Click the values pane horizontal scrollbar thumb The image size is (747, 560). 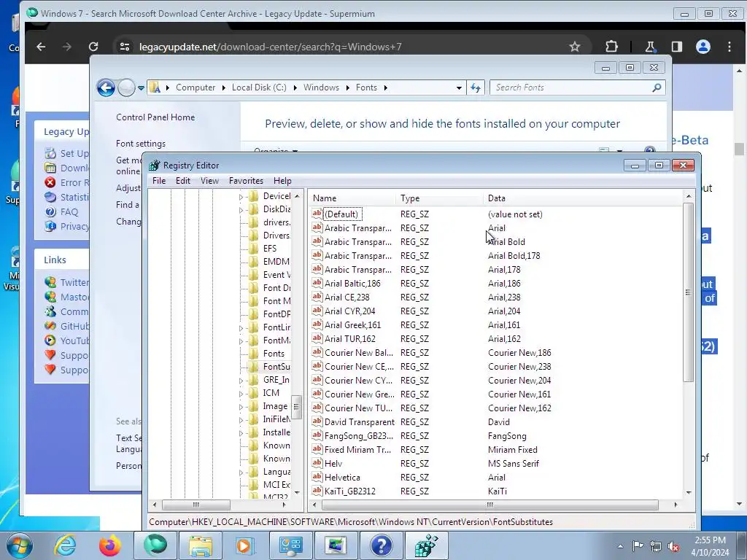coord(489,505)
